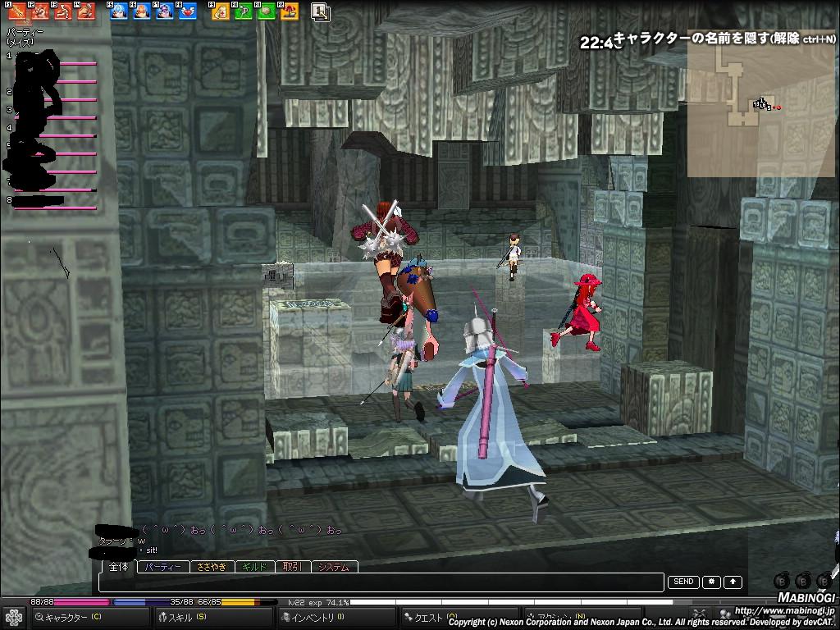
Task: Click the white experience progress bar
Action: [564, 603]
